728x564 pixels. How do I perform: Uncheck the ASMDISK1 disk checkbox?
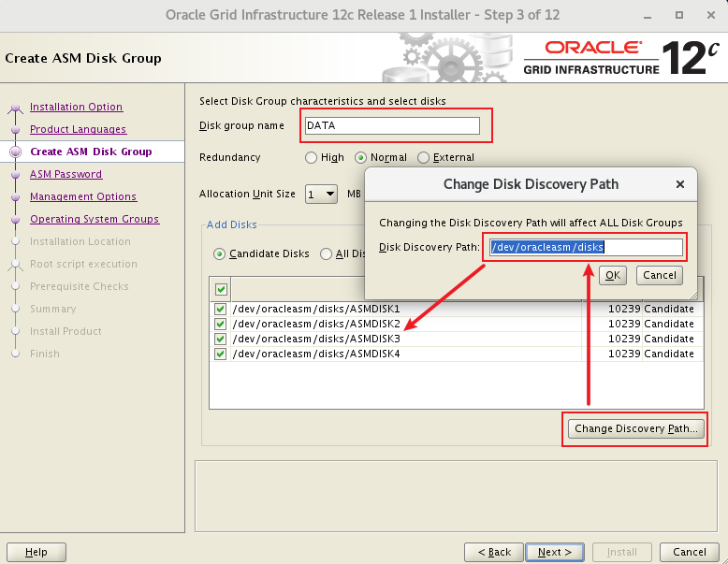221,309
